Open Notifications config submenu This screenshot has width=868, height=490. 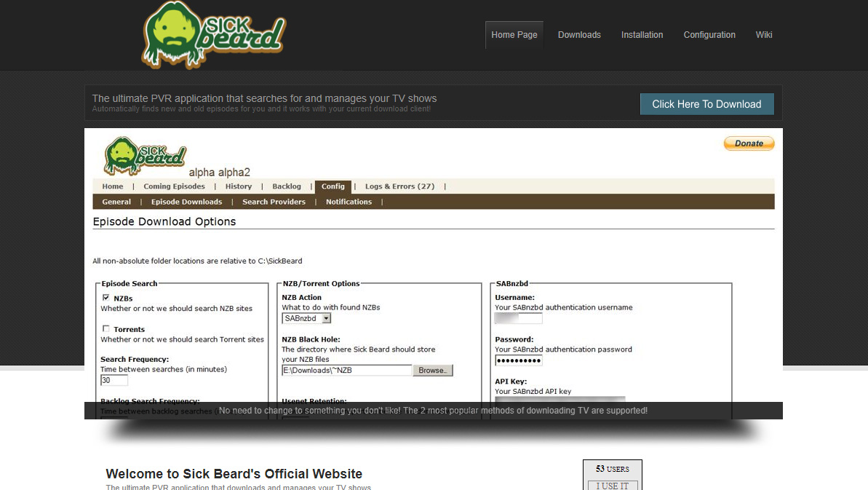[x=349, y=202]
